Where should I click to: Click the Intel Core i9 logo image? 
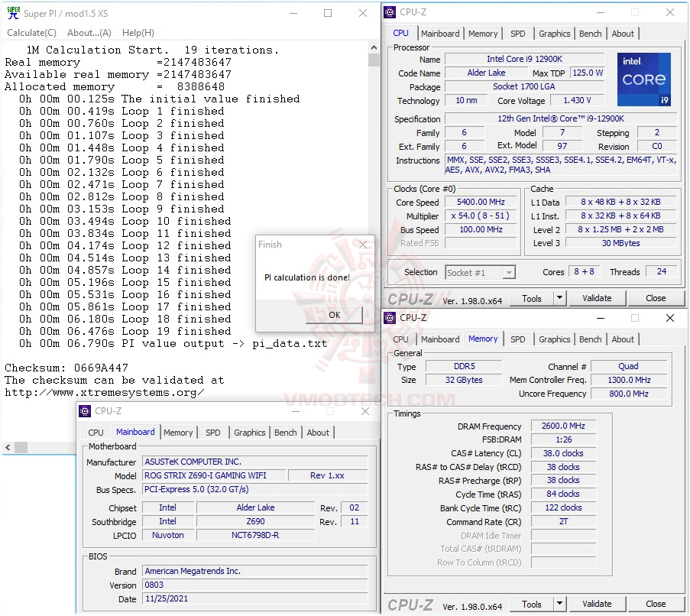[x=644, y=79]
